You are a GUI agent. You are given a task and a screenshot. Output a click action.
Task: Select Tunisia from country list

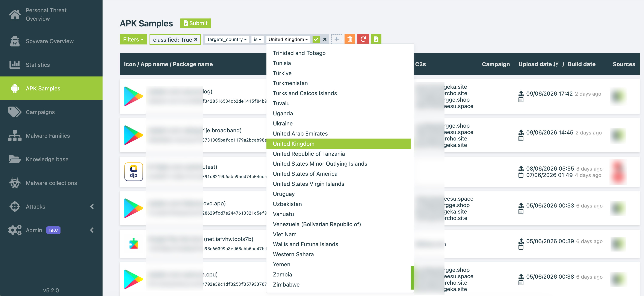coord(338,63)
